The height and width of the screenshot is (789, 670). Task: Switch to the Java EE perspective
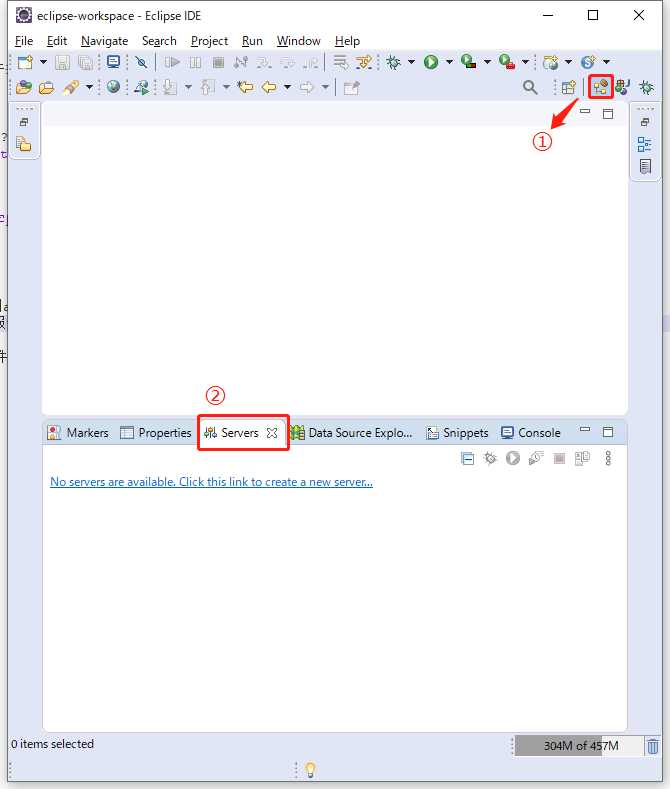click(601, 87)
